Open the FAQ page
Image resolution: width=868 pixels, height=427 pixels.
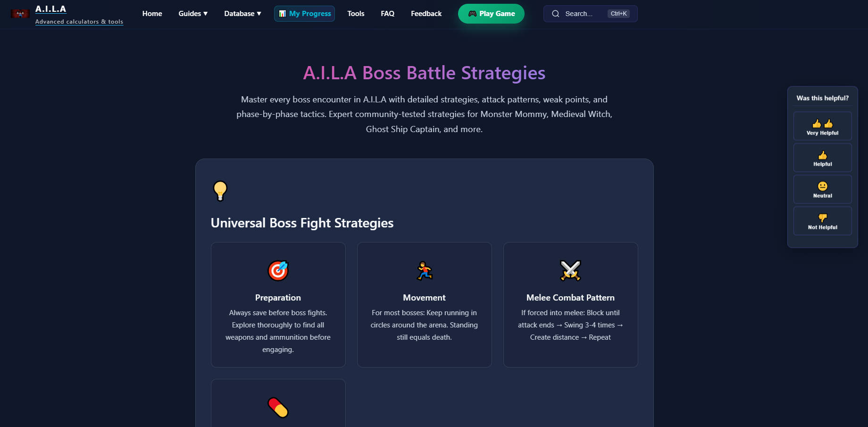(387, 14)
